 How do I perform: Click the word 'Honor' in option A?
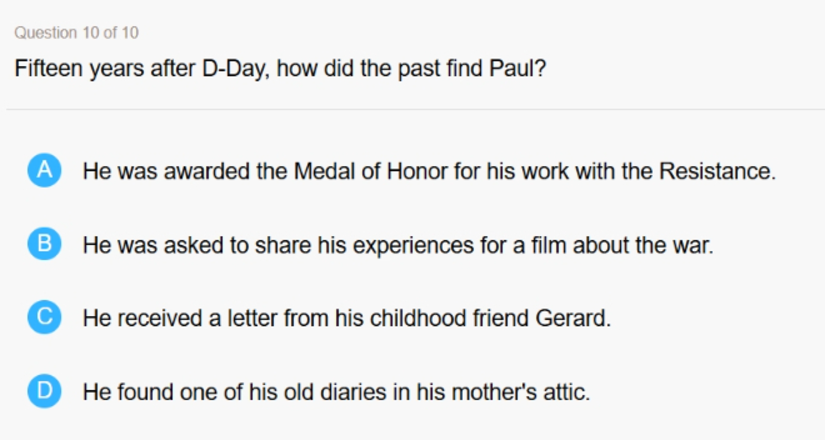click(417, 171)
